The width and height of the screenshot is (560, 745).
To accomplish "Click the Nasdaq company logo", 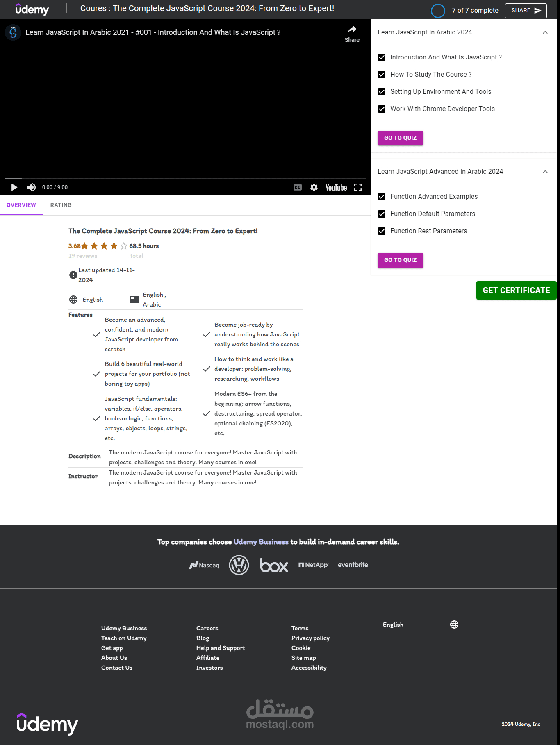I will [204, 565].
